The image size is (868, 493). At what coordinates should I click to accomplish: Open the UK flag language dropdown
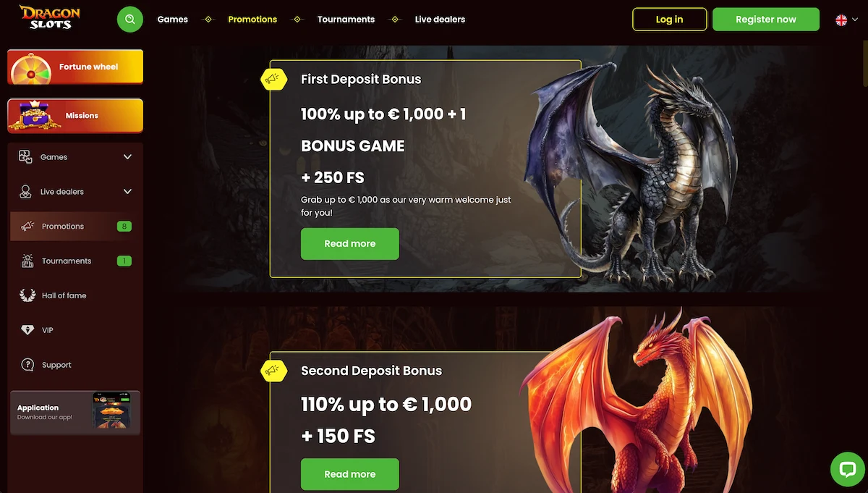[846, 20]
